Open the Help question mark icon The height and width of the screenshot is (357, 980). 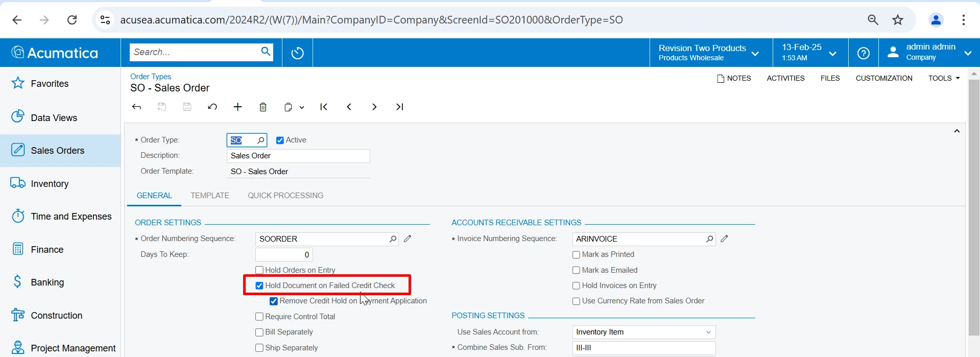[864, 53]
